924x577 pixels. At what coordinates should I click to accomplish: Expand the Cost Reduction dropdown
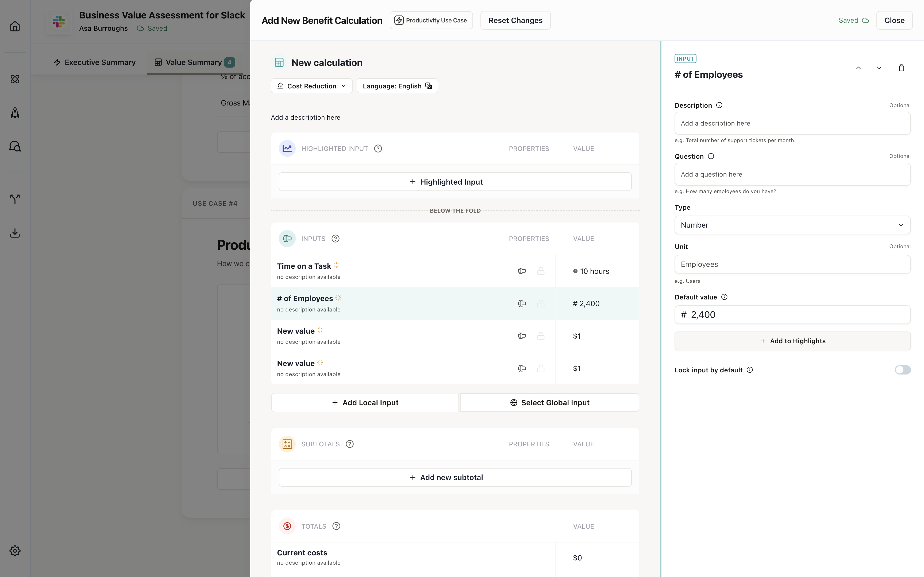[x=311, y=86]
